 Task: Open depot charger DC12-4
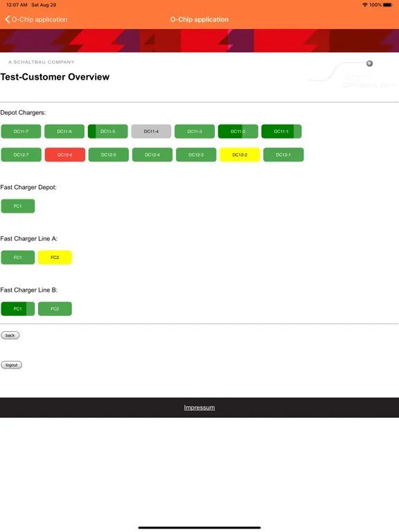[x=152, y=154]
